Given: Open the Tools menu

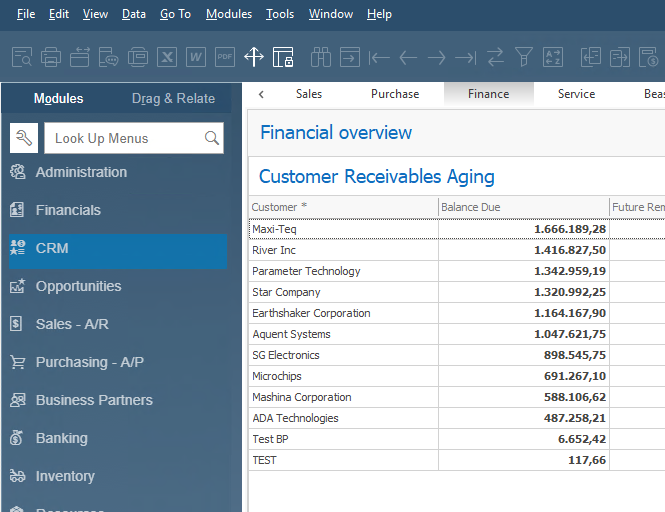Looking at the screenshot, I should point(280,14).
